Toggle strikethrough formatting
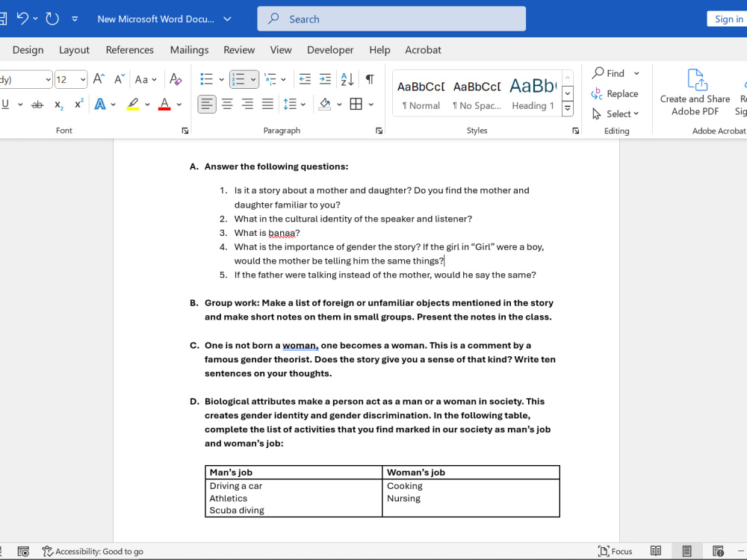The width and height of the screenshot is (747, 560). pyautogui.click(x=37, y=105)
